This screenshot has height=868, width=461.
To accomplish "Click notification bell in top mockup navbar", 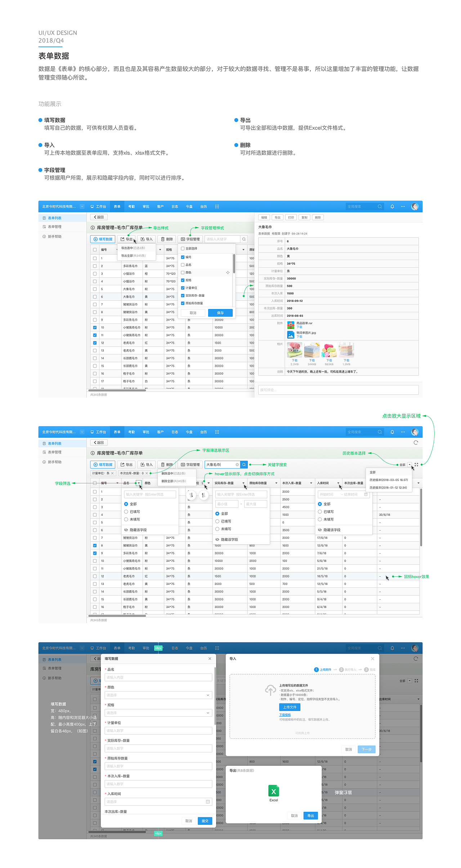I will pyautogui.click(x=392, y=207).
